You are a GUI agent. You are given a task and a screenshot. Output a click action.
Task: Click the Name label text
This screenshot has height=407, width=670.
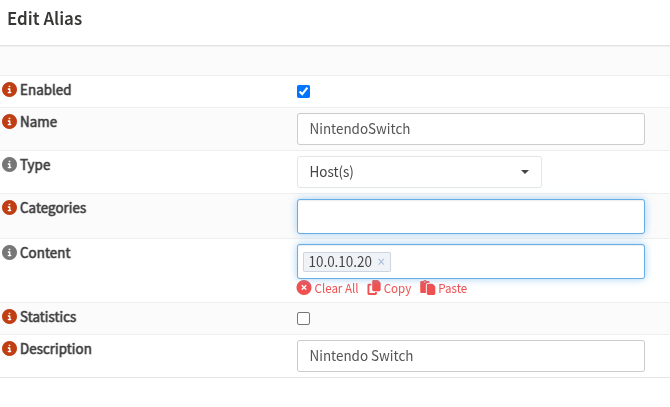[x=38, y=122]
